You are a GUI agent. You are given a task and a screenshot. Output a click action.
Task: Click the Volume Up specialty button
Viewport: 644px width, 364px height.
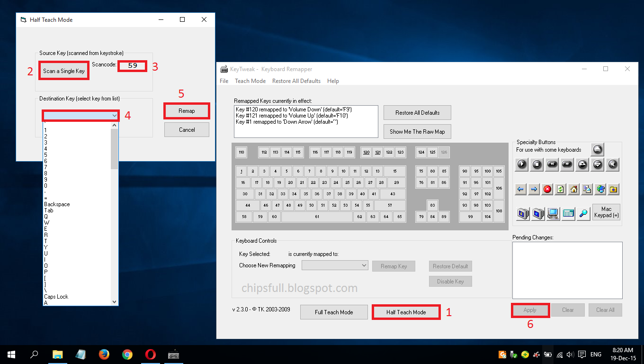582,164
